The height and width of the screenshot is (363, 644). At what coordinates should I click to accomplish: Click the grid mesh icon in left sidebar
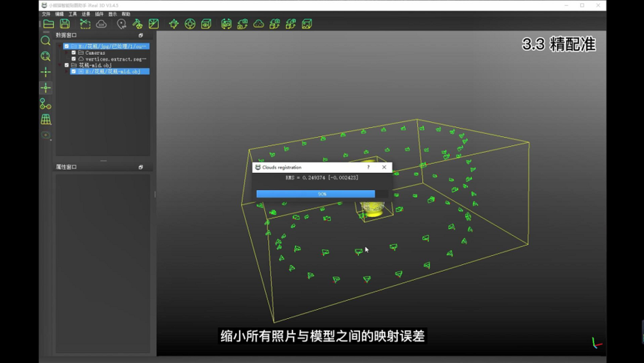(x=46, y=120)
